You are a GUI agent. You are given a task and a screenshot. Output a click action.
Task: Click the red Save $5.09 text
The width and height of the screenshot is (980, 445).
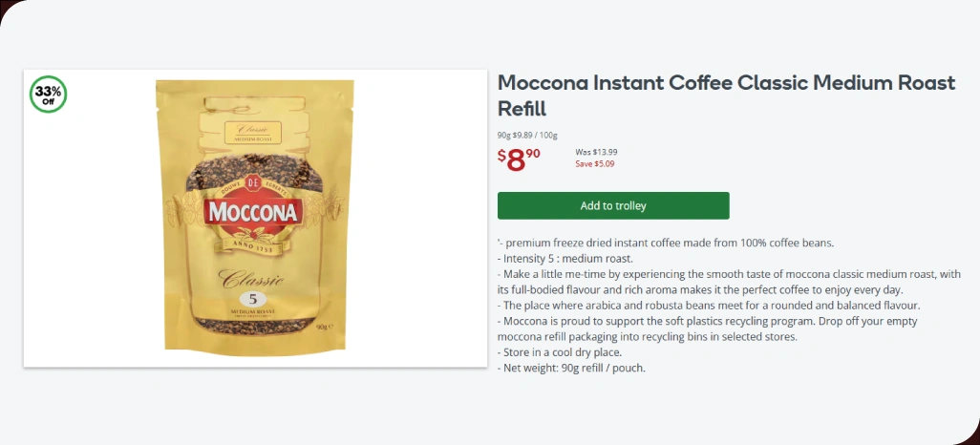(x=594, y=164)
